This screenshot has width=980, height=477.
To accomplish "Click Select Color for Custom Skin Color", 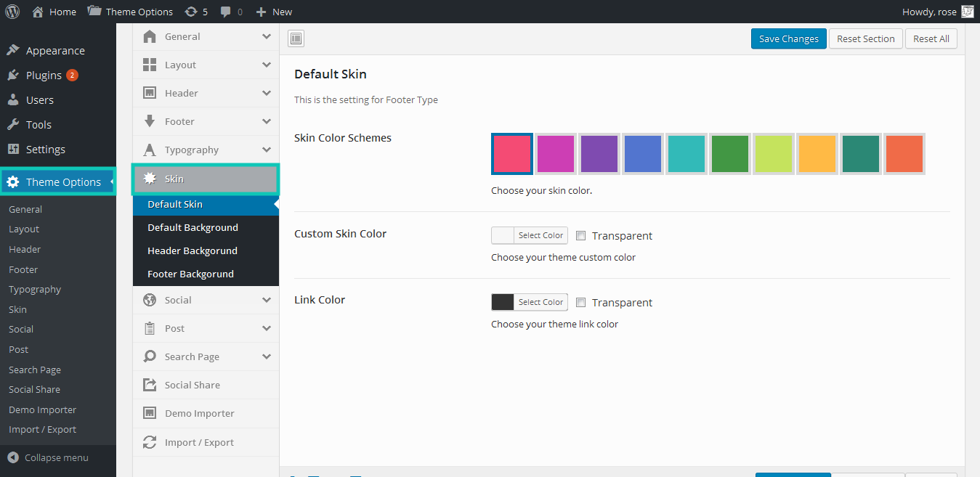I will point(540,235).
